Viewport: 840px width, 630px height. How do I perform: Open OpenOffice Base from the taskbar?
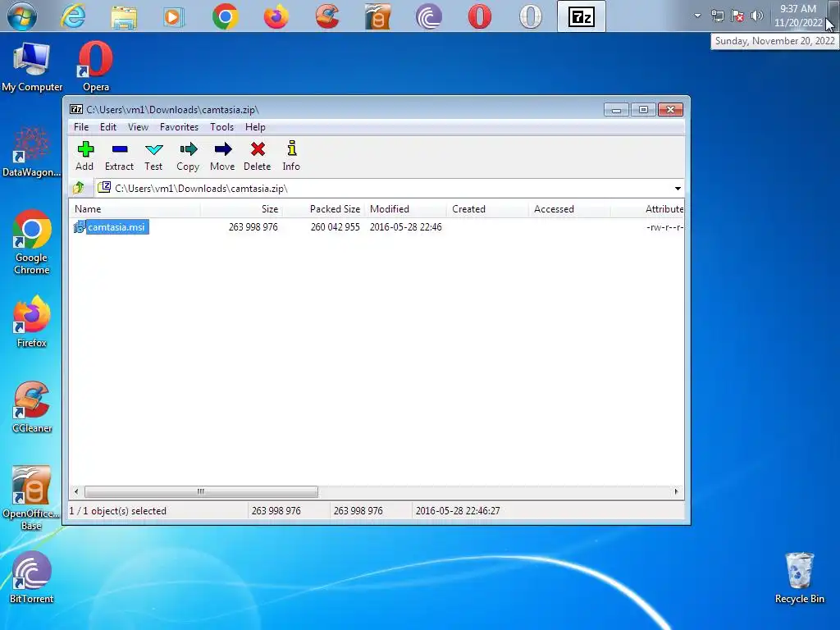[x=377, y=16]
